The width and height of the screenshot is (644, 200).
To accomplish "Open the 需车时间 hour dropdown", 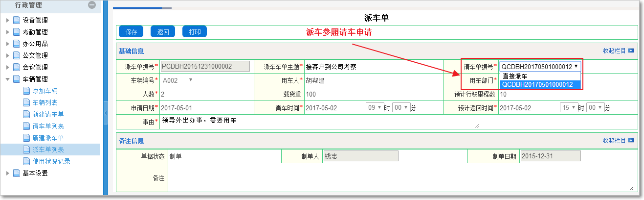I will pos(373,107).
